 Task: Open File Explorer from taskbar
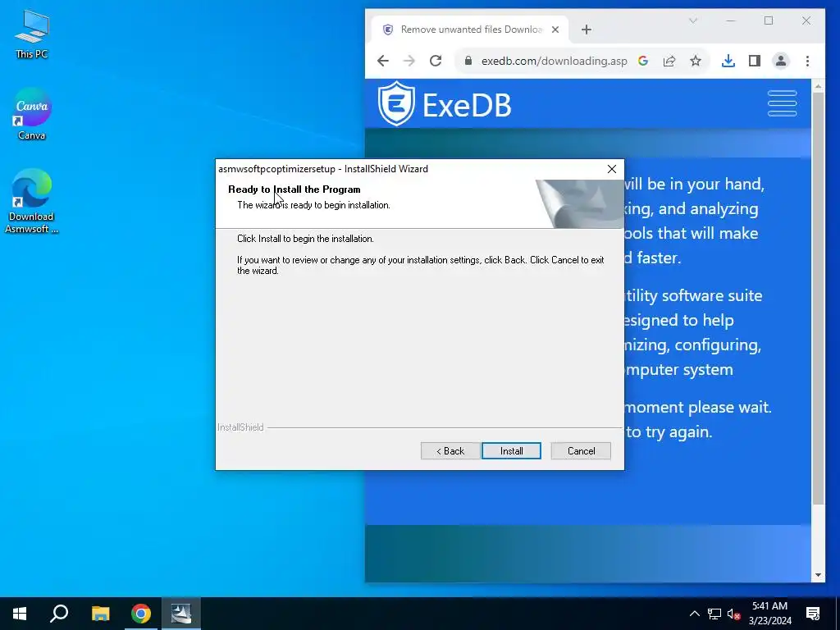(100, 614)
